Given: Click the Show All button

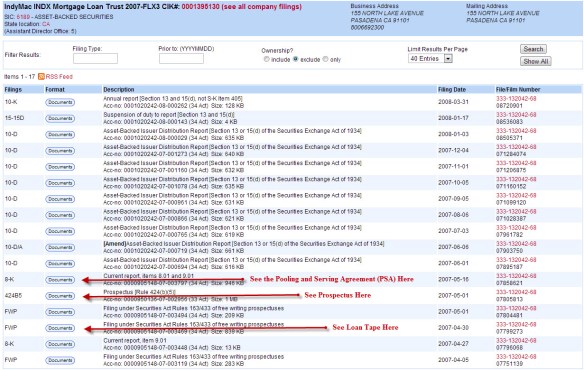Looking at the screenshot, I should (536, 61).
